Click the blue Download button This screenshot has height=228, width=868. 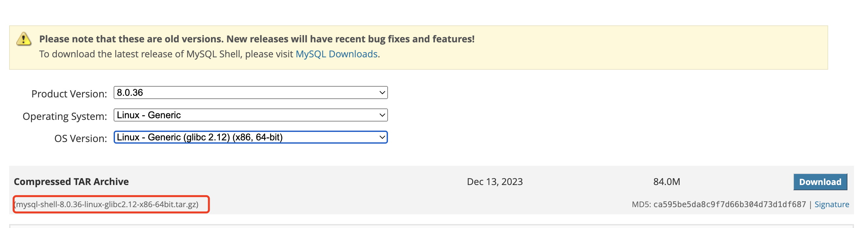819,182
